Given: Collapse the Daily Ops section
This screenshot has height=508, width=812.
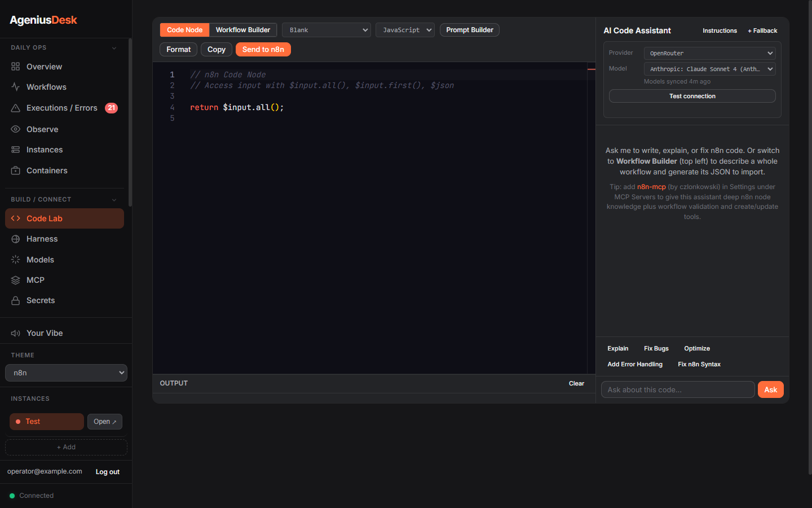Looking at the screenshot, I should click(114, 48).
